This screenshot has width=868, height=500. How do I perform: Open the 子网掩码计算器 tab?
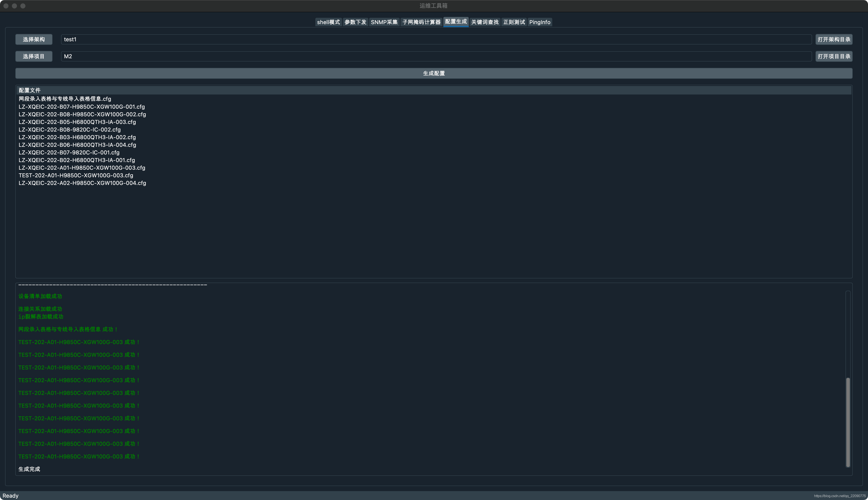tap(421, 22)
